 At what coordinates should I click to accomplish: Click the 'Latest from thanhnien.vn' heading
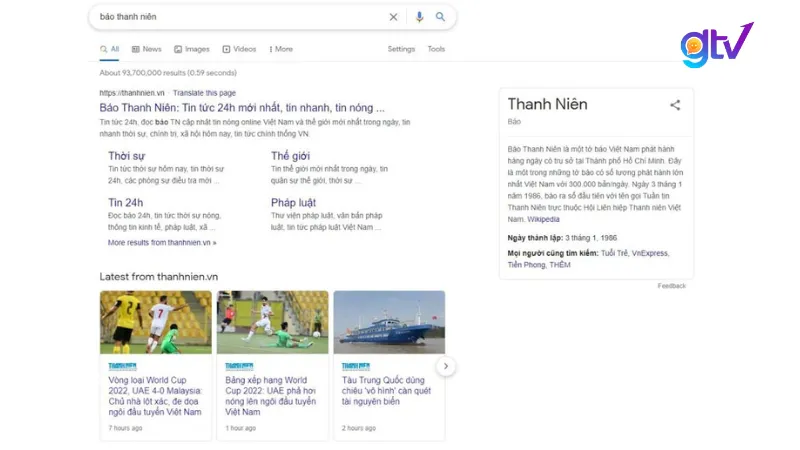[159, 277]
